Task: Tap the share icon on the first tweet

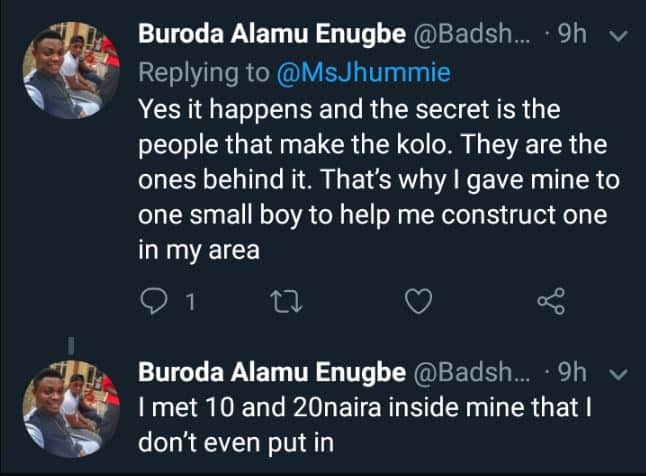Action: tap(551, 300)
